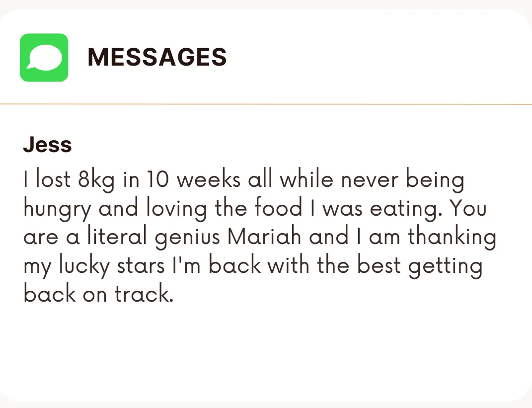Image resolution: width=532 pixels, height=408 pixels.
Task: Click "back on track." on the last line
Action: point(98,294)
